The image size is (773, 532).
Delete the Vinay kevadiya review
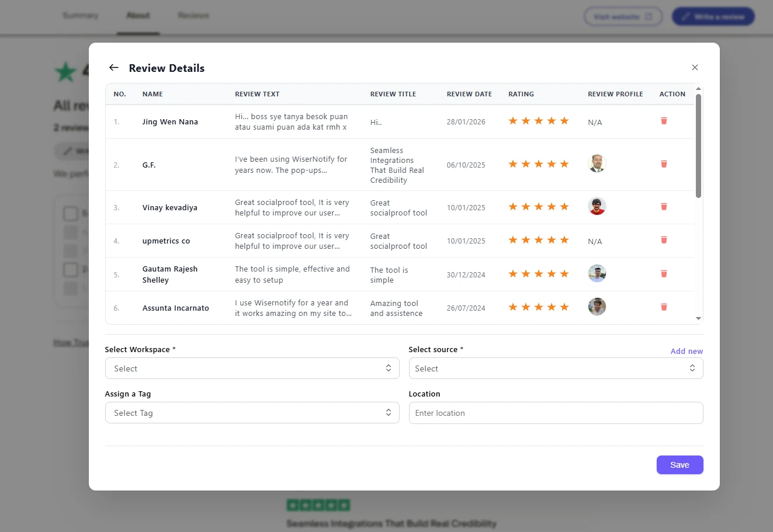pyautogui.click(x=664, y=207)
